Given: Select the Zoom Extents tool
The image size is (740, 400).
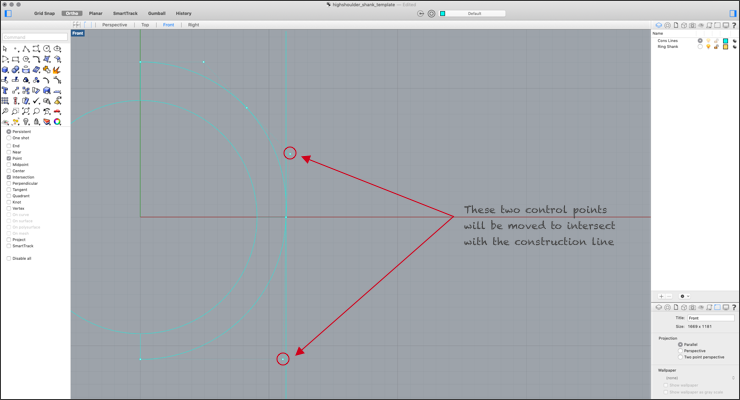Looking at the screenshot, I should (x=26, y=111).
